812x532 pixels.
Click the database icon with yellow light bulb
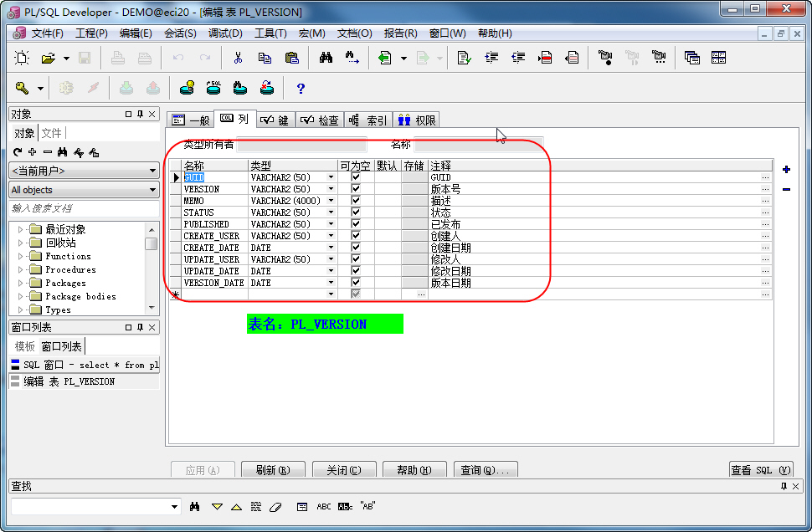click(x=187, y=88)
